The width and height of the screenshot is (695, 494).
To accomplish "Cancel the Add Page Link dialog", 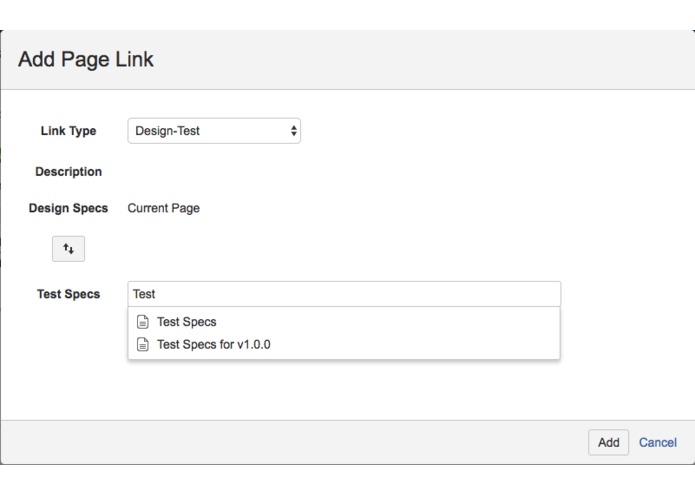I will [657, 442].
